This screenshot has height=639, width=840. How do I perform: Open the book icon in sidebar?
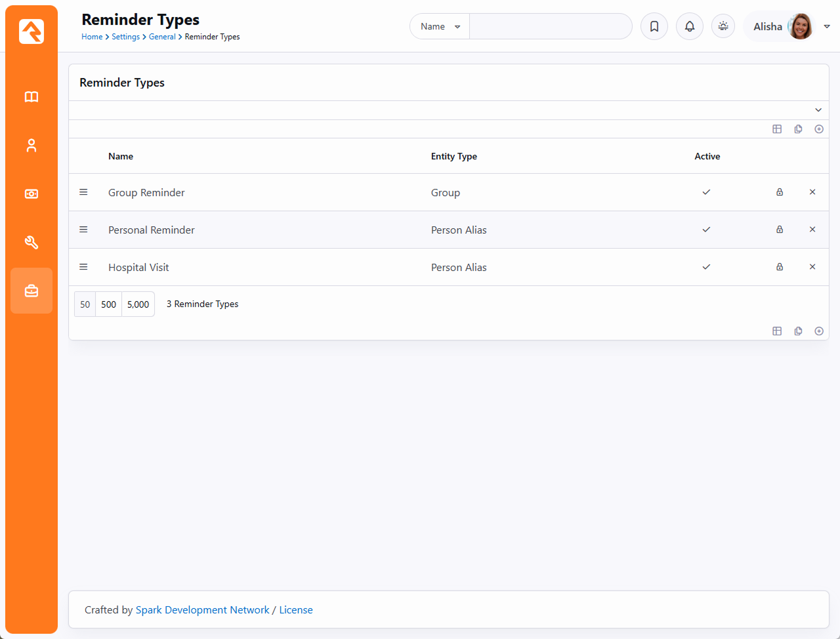click(31, 97)
